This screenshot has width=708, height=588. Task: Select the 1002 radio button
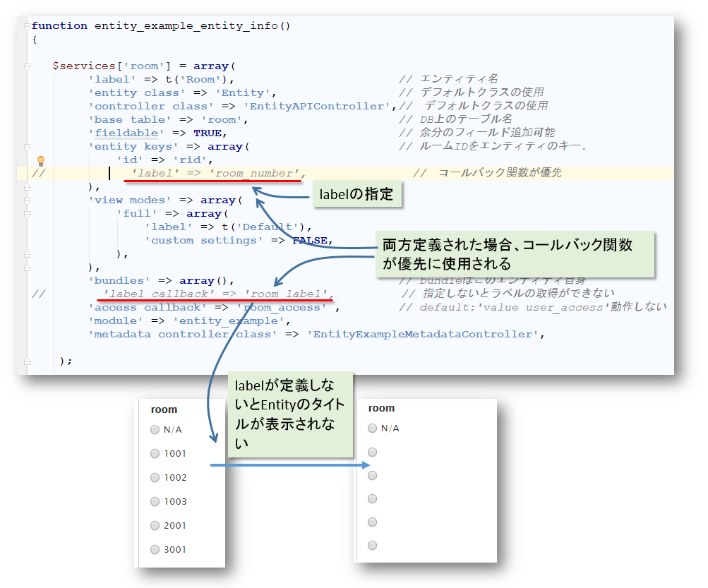click(x=155, y=477)
